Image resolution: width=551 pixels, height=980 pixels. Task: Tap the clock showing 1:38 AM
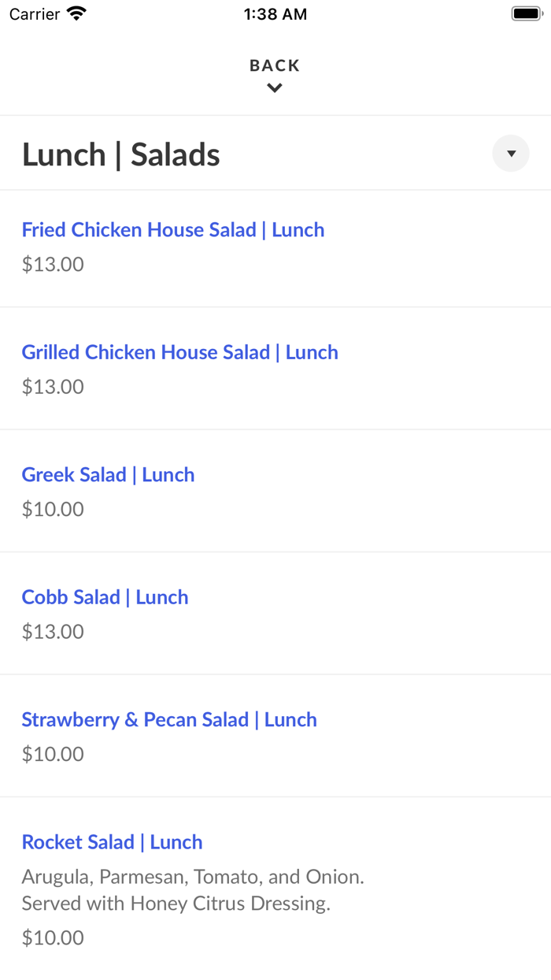pos(275,13)
